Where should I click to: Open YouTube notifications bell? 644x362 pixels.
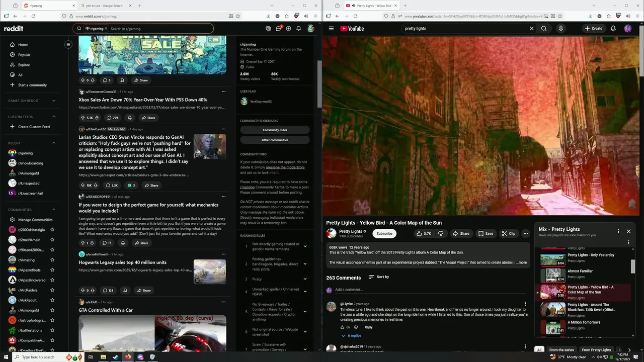tap(613, 29)
